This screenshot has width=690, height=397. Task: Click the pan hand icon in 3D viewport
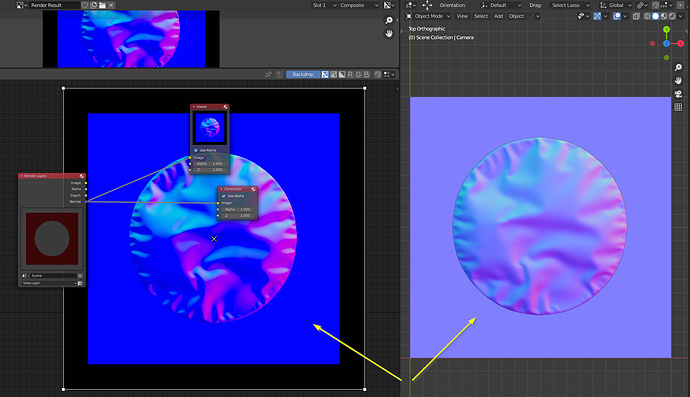click(x=678, y=81)
